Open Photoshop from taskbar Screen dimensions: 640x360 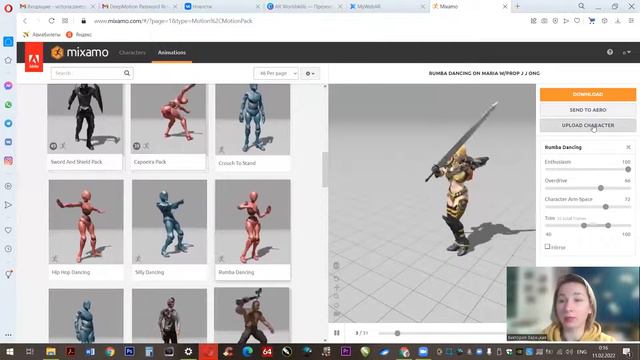pos(129,351)
